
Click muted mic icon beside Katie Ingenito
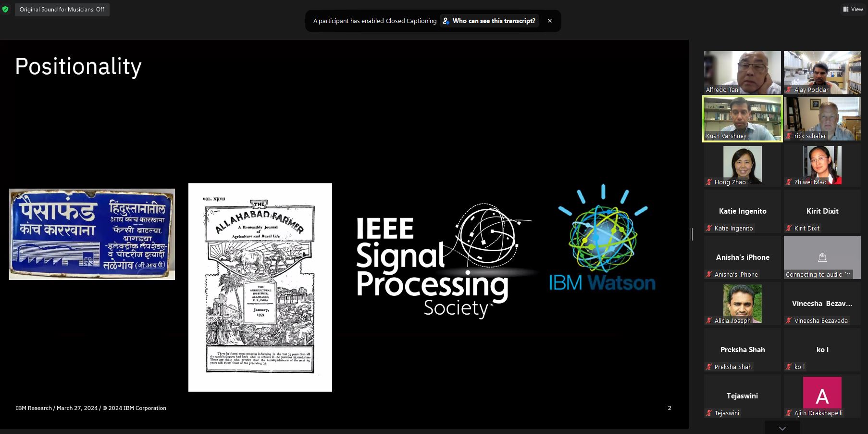(x=709, y=229)
